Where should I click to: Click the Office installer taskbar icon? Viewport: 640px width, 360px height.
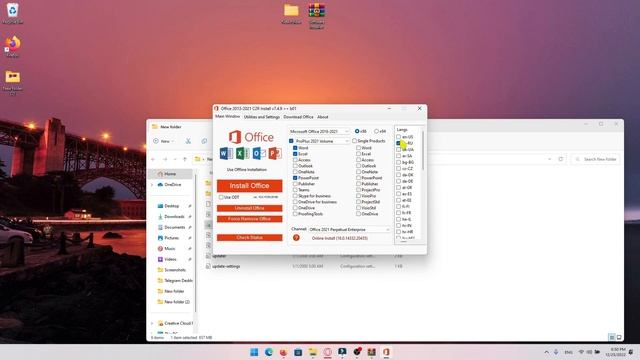point(386,352)
